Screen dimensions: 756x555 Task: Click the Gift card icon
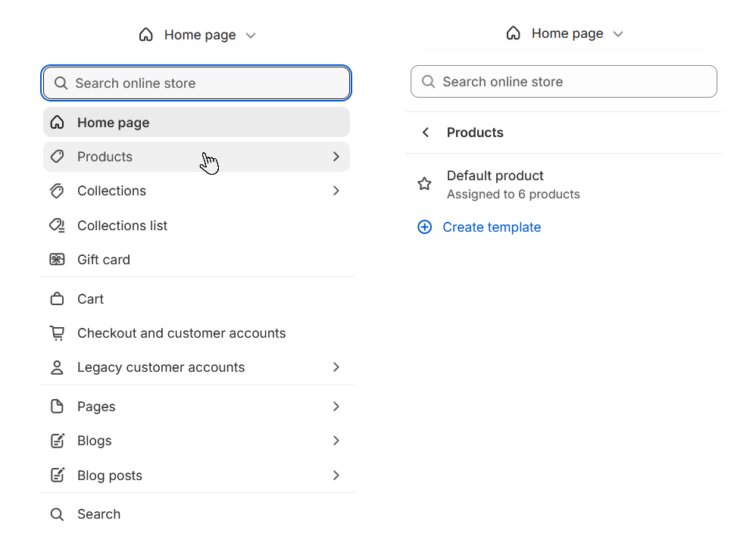pyautogui.click(x=57, y=259)
